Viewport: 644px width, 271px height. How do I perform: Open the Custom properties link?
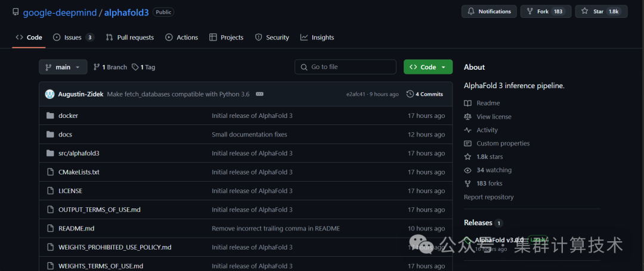[x=503, y=144]
